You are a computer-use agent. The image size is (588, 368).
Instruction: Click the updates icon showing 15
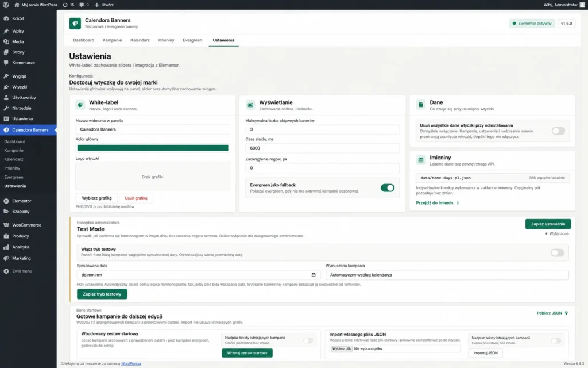pos(65,5)
